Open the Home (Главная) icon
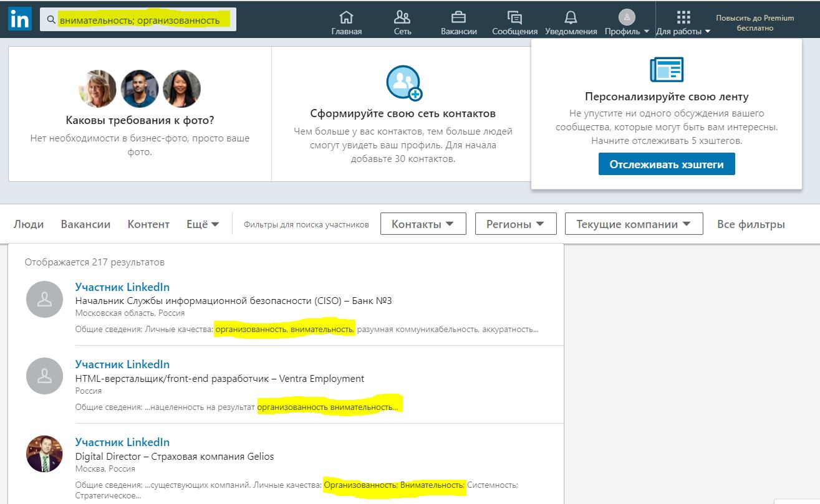 click(346, 17)
